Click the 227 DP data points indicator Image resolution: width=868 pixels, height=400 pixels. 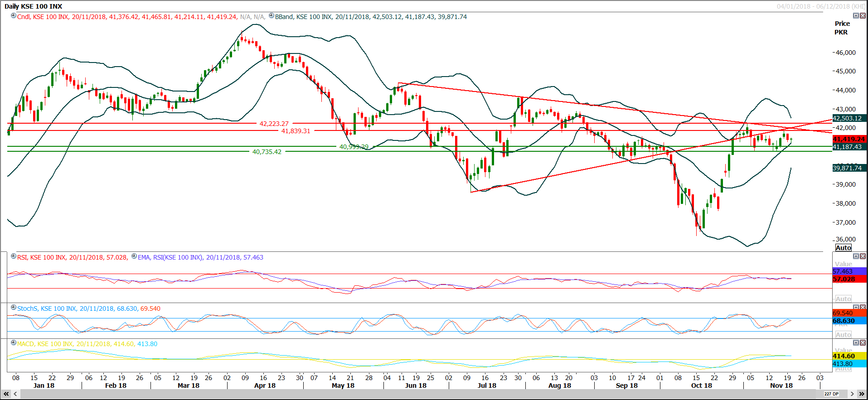tap(831, 394)
